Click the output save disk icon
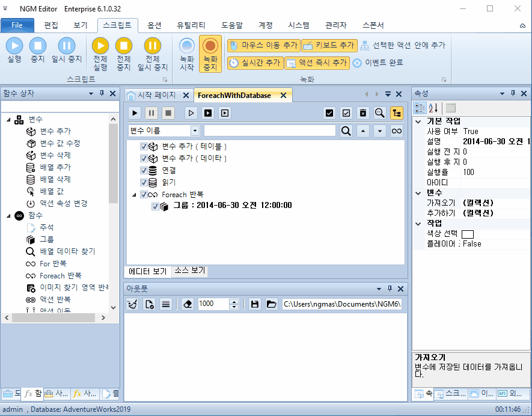The width and height of the screenshot is (532, 416). [x=255, y=304]
